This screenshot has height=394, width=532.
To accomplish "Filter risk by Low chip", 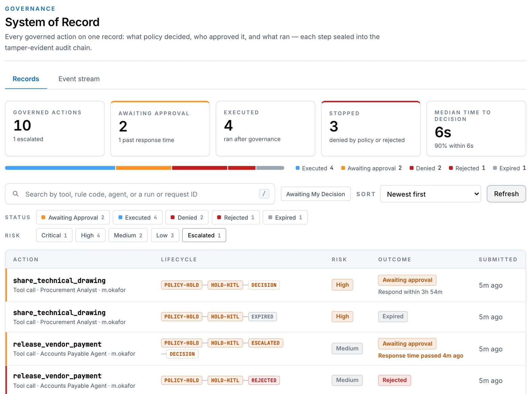I will click(x=165, y=235).
